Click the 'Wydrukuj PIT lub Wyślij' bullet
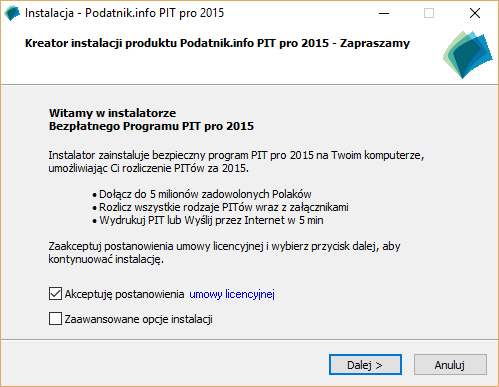Screen dimensions: 499x387 tap(208, 220)
